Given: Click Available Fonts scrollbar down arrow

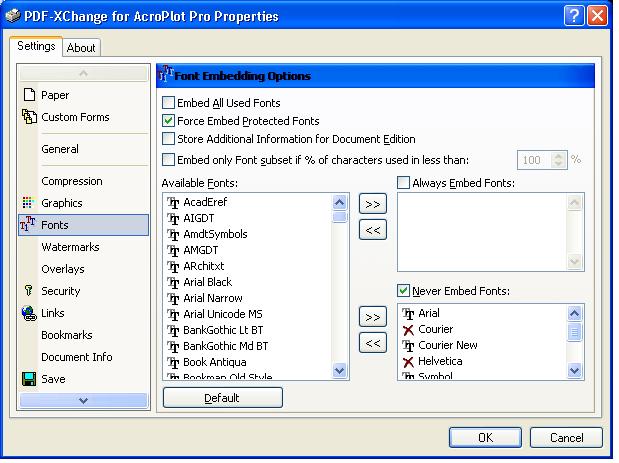Looking at the screenshot, I should 340,370.
